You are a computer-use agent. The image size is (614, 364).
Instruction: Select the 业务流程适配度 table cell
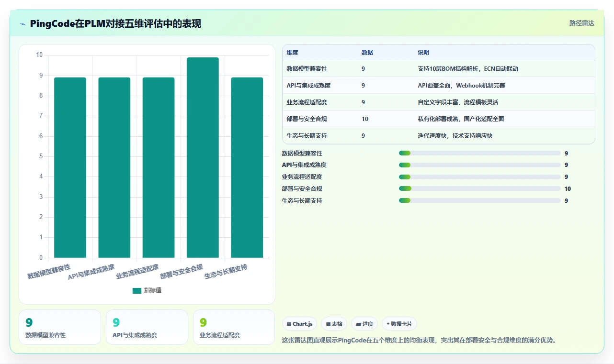[x=307, y=102]
